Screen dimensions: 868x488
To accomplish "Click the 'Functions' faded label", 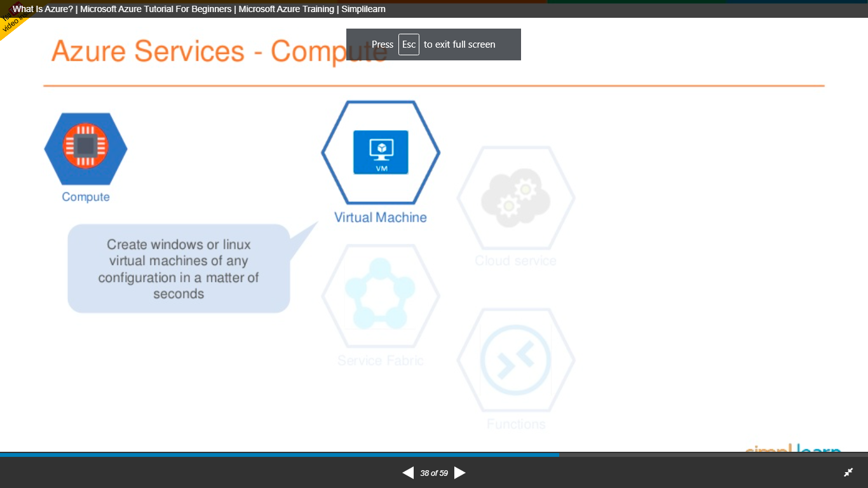I will [516, 424].
